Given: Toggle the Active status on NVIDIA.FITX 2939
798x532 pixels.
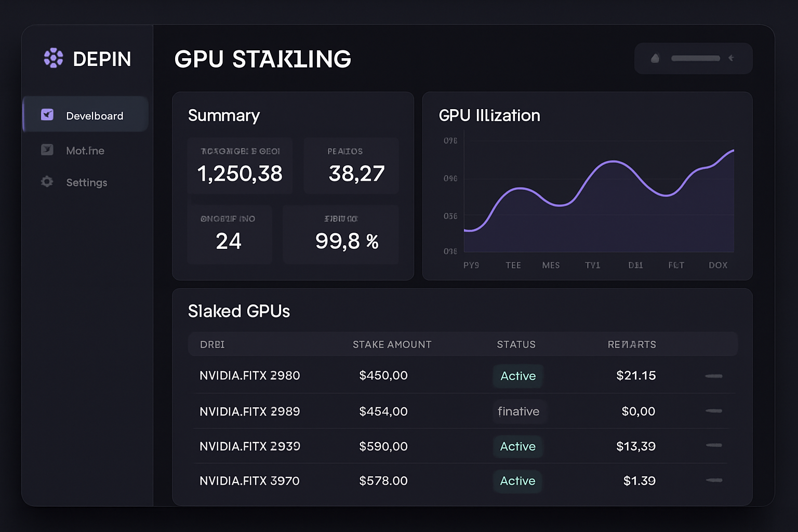Looking at the screenshot, I should click(x=517, y=446).
